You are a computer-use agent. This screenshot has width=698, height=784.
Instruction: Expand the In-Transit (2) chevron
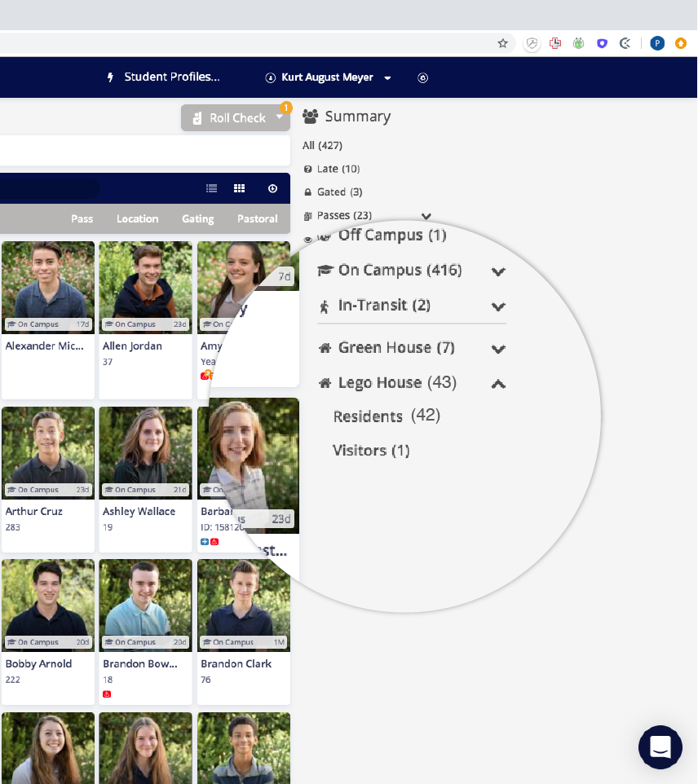(x=498, y=306)
